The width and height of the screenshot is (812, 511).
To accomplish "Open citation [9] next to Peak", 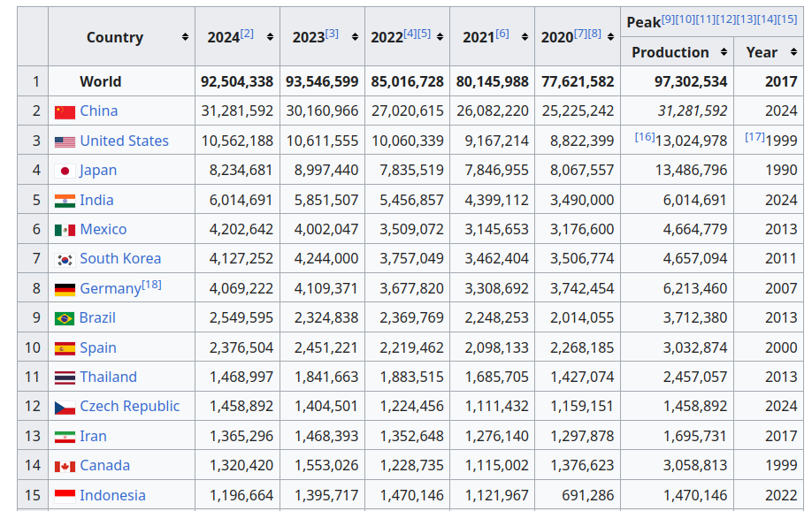I will 668,19.
